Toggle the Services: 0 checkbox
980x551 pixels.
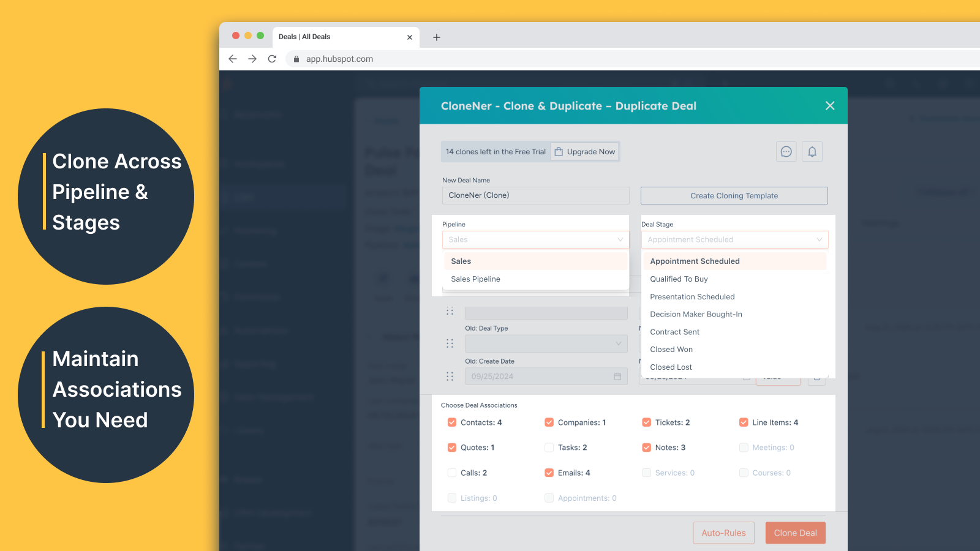pos(646,473)
